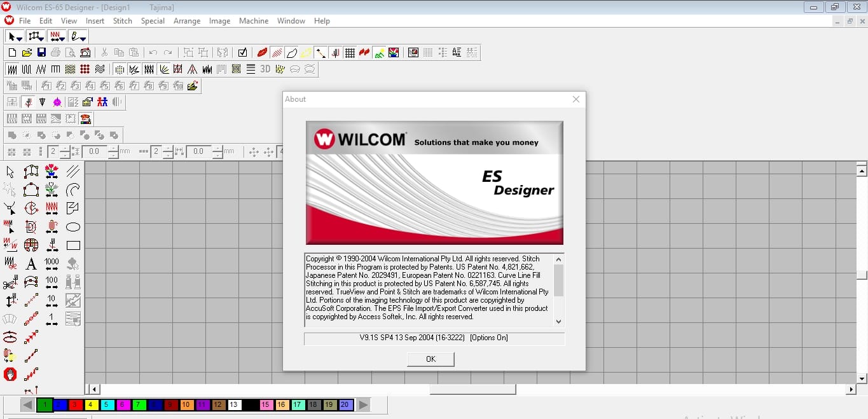Click the first 0.0 mm stepper arrows
The image size is (868, 419).
coord(113,151)
